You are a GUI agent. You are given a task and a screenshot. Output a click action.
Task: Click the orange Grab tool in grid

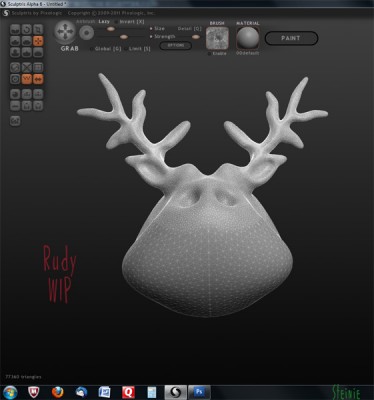[38, 41]
